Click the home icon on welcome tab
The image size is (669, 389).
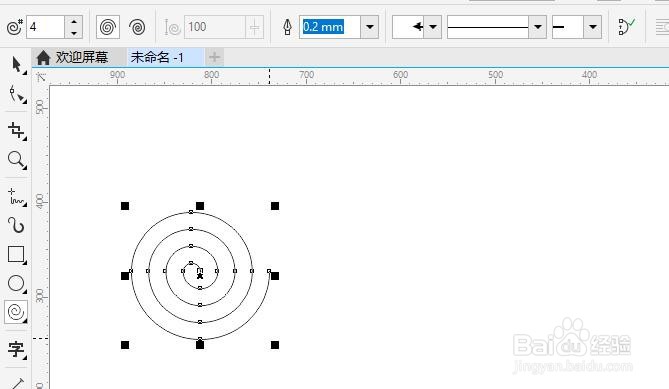pos(43,57)
